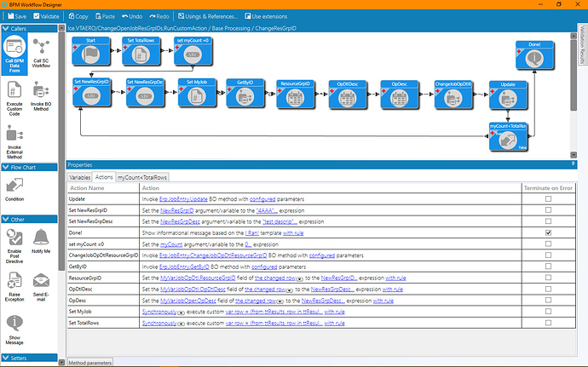The width and height of the screenshot is (588, 367).
Task: Enable Terminate on Error for Set NewResGrpDesc
Action: point(548,221)
